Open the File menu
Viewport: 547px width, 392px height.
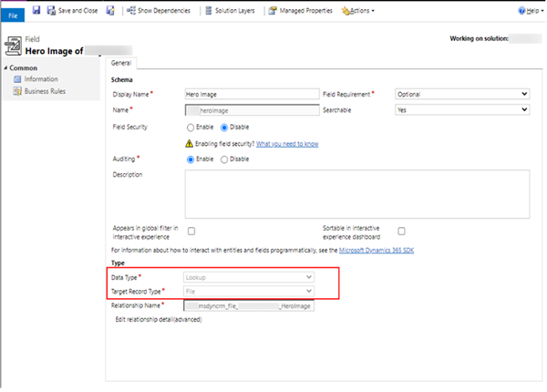pyautogui.click(x=14, y=11)
